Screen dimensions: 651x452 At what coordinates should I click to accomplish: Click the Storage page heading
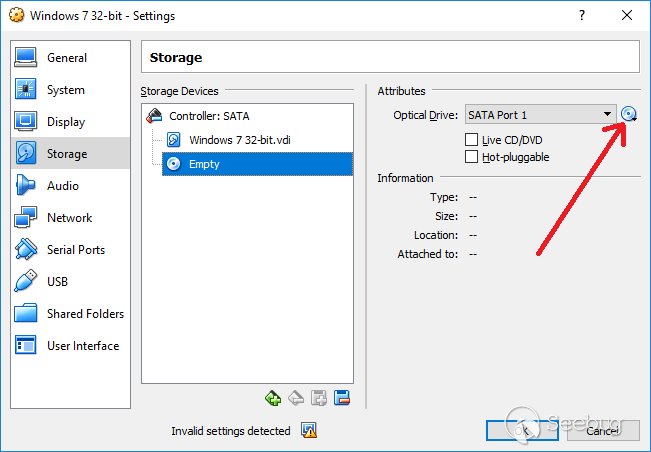[x=176, y=57]
